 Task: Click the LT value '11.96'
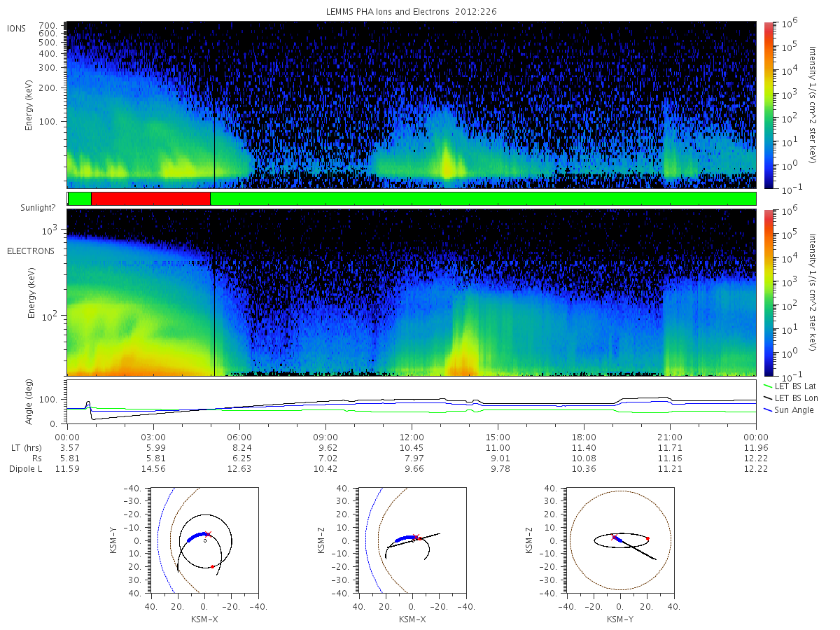756,447
